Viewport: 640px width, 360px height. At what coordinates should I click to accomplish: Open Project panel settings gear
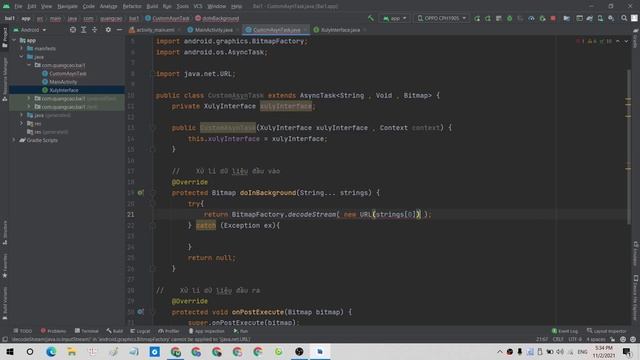click(108, 30)
